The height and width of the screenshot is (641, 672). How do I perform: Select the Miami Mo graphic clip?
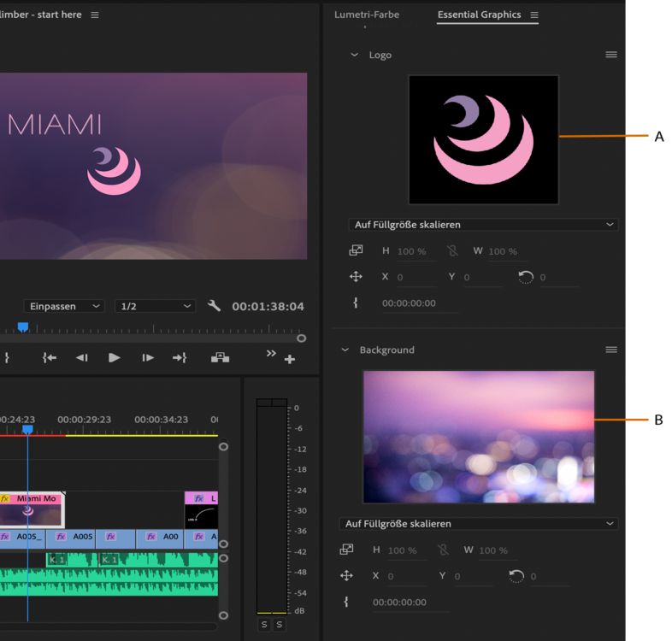[x=32, y=510]
